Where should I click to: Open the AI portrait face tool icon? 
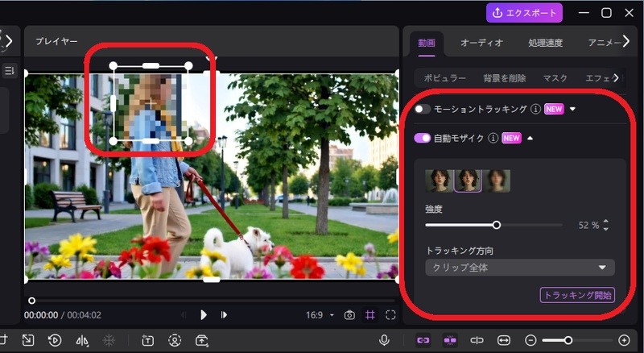[175, 340]
